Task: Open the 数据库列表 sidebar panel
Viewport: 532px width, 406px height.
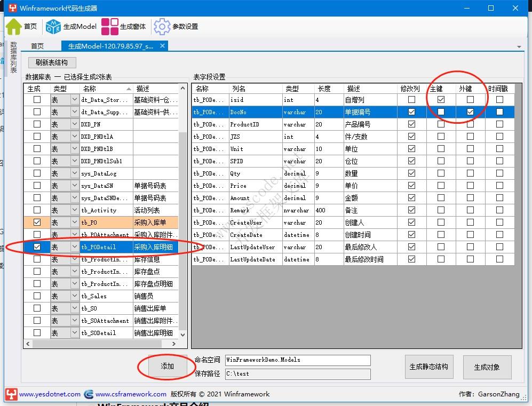Action: point(14,57)
